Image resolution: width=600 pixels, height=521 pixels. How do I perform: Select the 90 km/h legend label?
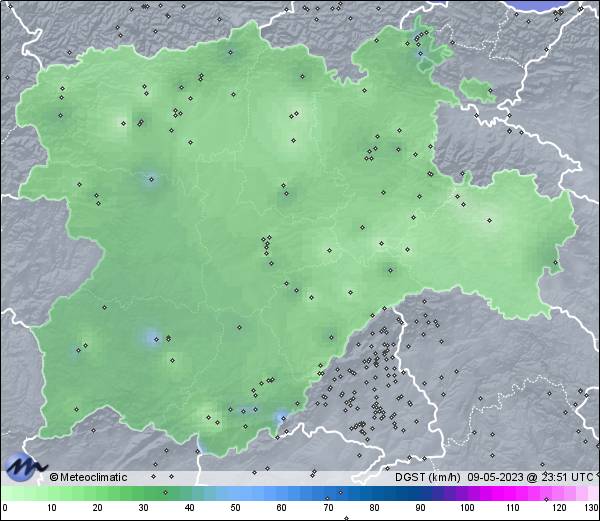click(420, 509)
